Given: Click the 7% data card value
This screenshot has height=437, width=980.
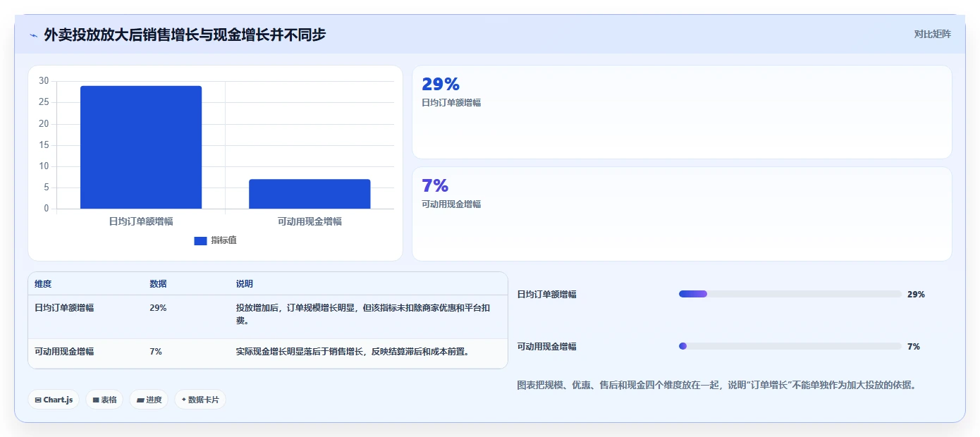Looking at the screenshot, I should coord(435,186).
